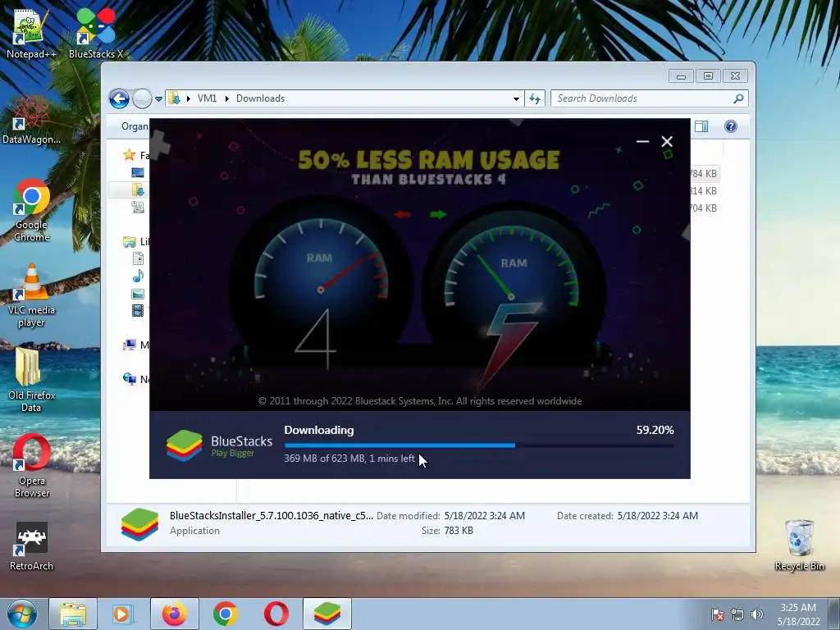Click the BlueStacks download progress bar
Viewport: 840px width, 630px height.
479,445
